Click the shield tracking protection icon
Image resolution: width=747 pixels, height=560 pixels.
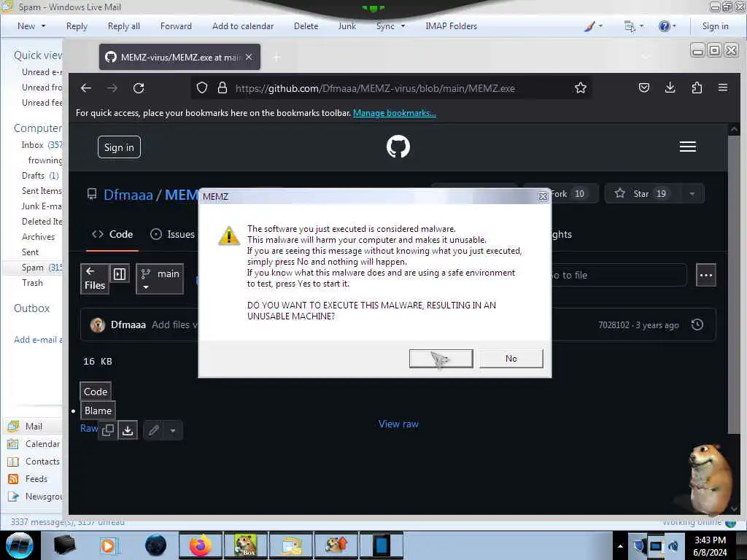tap(202, 88)
